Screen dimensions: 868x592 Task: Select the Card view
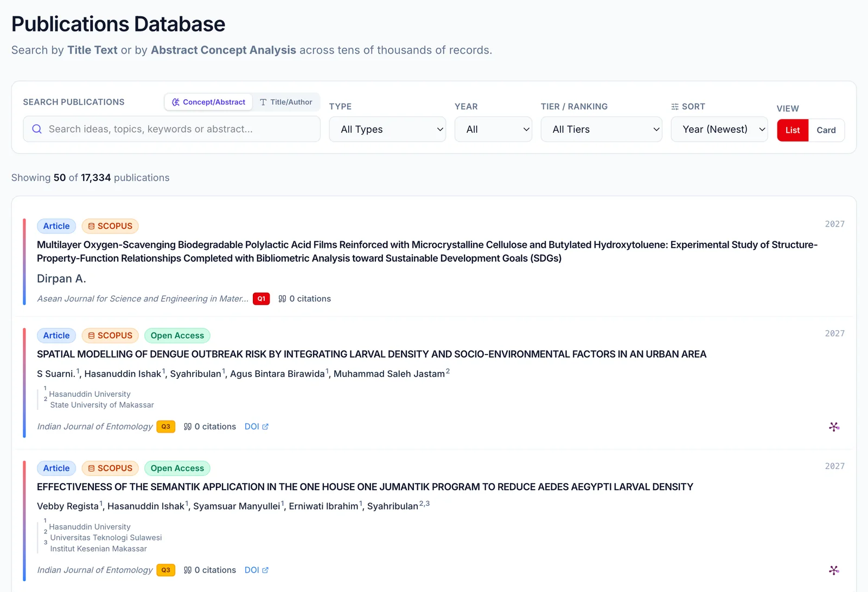(x=826, y=130)
